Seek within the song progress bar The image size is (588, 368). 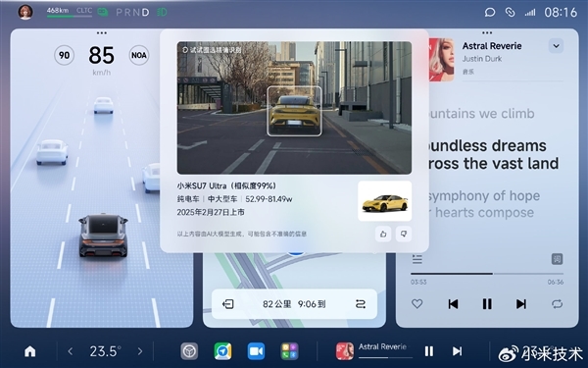pos(487,274)
